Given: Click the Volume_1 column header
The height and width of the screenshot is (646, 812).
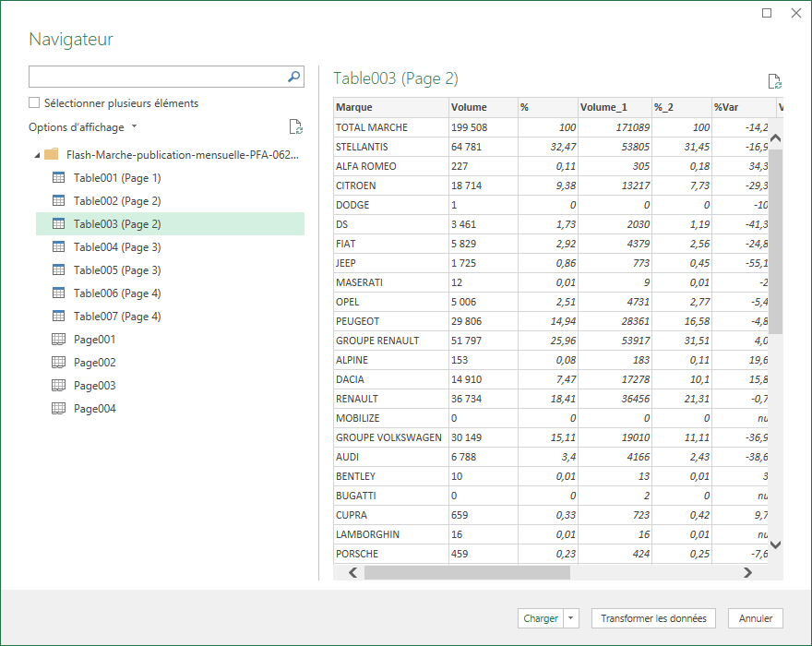Looking at the screenshot, I should pyautogui.click(x=615, y=107).
